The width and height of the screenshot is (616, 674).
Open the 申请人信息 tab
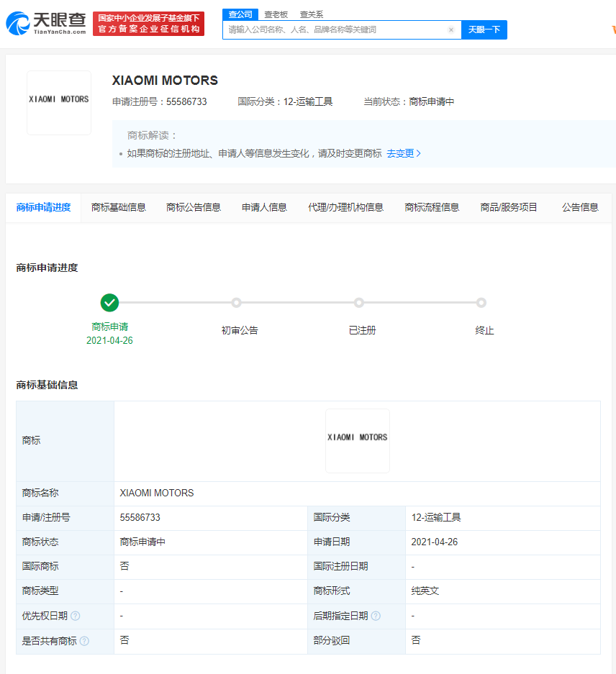(264, 208)
